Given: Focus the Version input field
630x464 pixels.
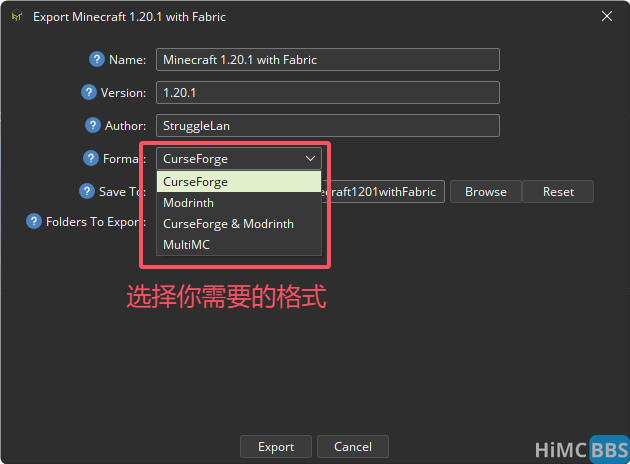Looking at the screenshot, I should pyautogui.click(x=327, y=93).
